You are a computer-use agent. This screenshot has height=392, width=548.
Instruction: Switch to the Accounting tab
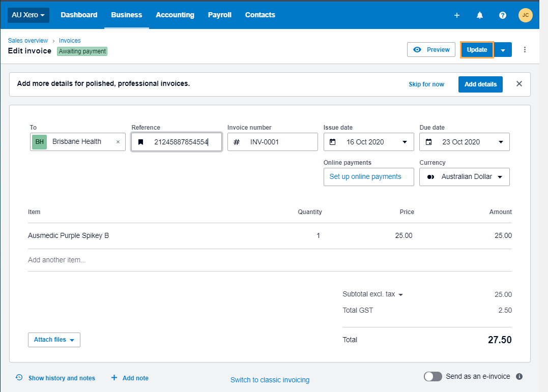[175, 15]
